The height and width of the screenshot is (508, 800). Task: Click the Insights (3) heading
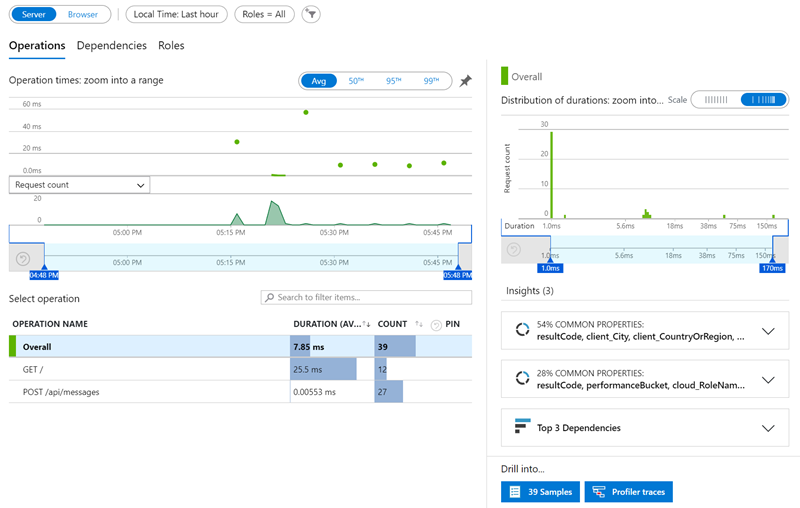(x=530, y=291)
